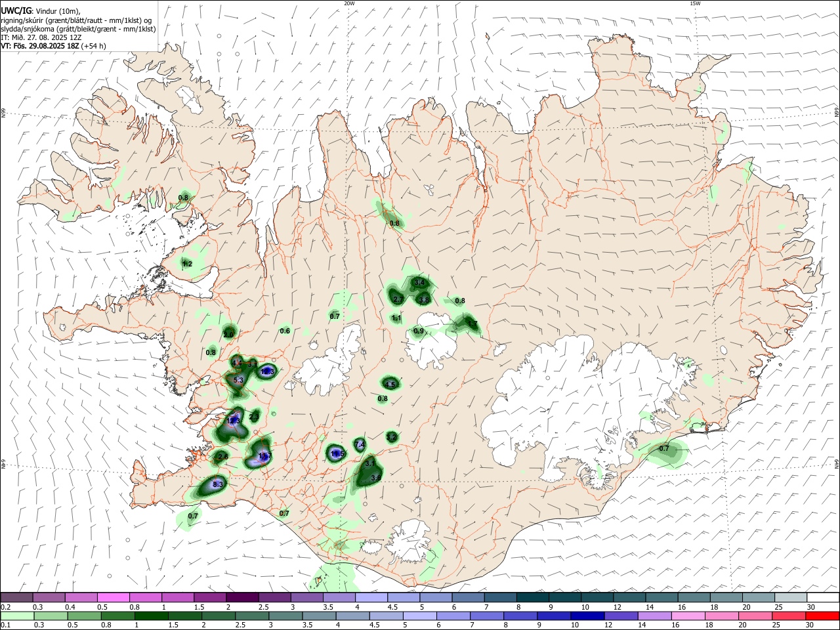Viewport: 840px width, 630px height.
Task: Click the 'IT: Mið. 27. 08. 2025 12Z' line
Action: tap(43, 37)
